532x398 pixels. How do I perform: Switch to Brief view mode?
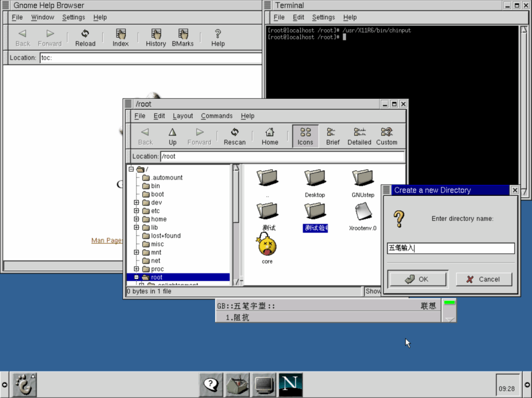point(333,136)
